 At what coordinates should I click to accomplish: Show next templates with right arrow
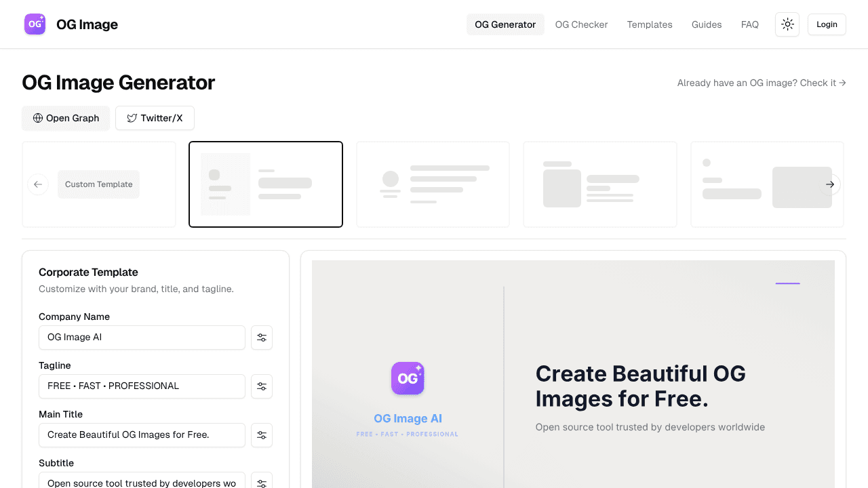[830, 184]
